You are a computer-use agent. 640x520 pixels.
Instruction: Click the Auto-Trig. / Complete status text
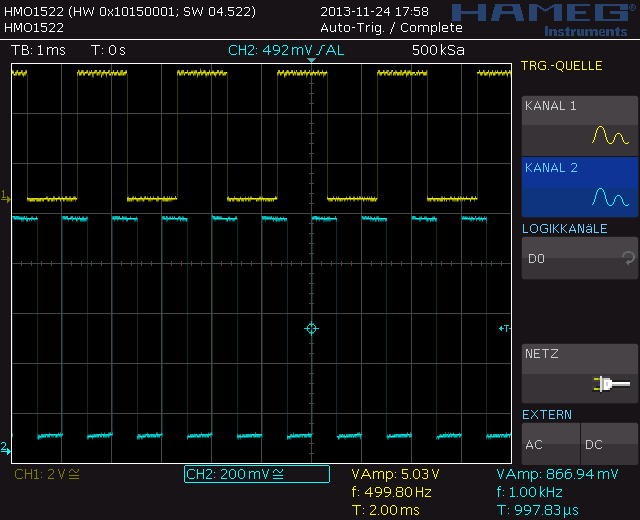(x=391, y=28)
